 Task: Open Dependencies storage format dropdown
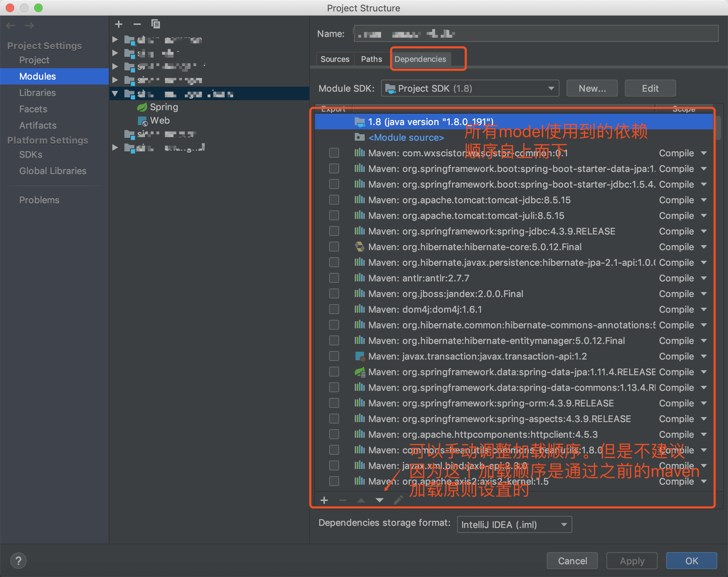514,525
